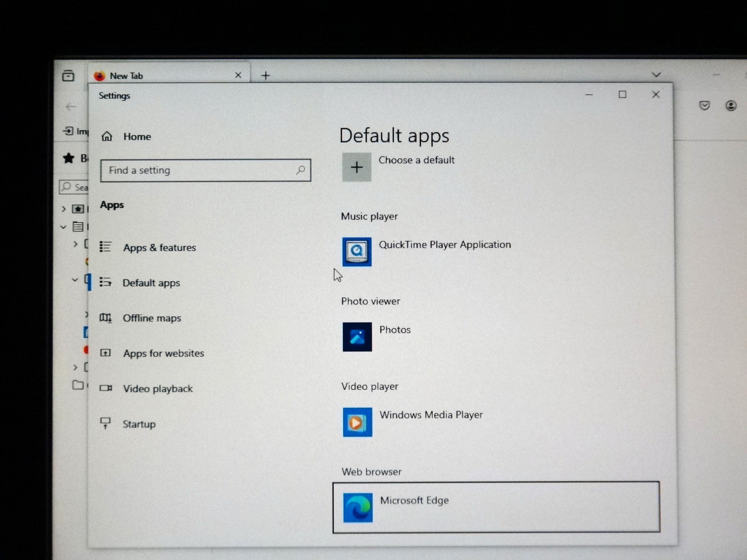
Task: Open a new tab in Firefox
Action: pos(266,75)
